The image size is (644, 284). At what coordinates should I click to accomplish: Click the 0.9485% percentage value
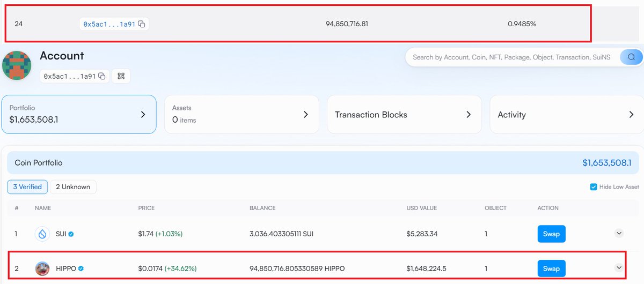(522, 24)
